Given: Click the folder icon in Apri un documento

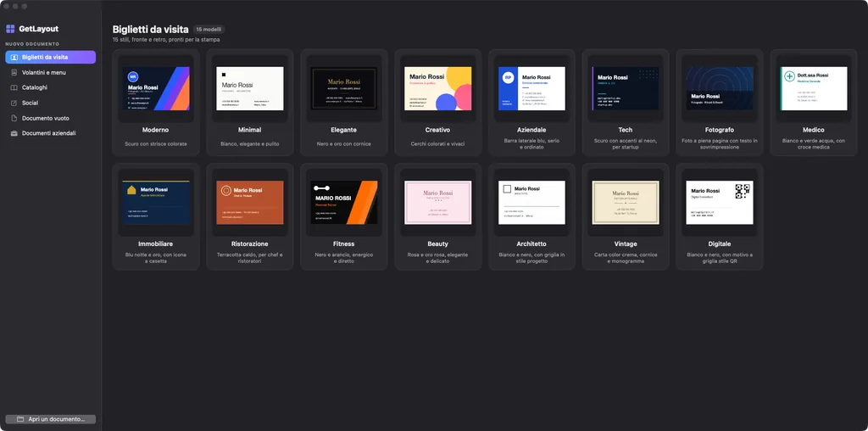Looking at the screenshot, I should click(20, 419).
